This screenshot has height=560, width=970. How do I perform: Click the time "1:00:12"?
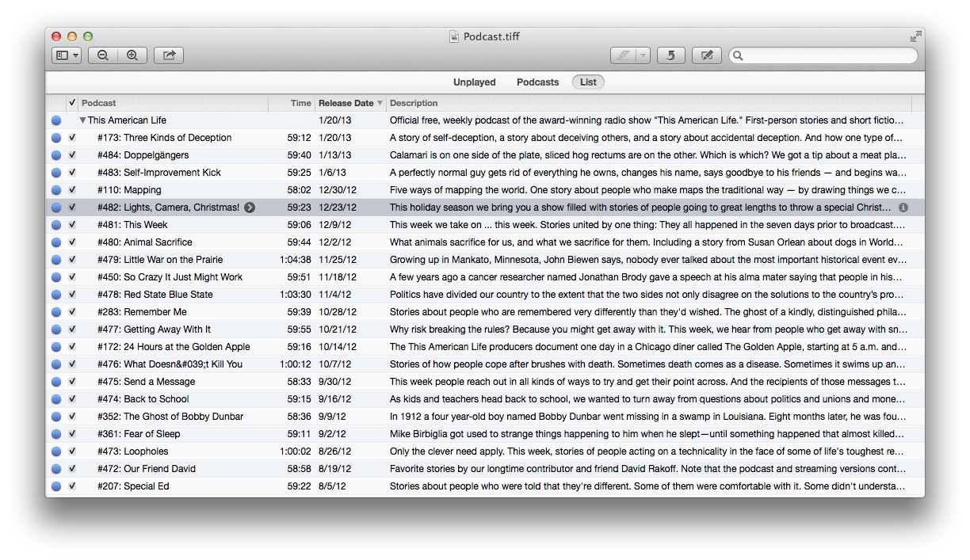(x=296, y=364)
